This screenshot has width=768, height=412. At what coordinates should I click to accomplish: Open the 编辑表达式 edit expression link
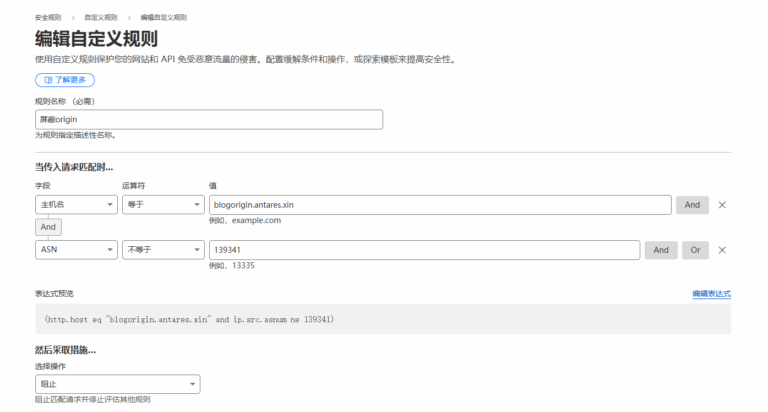(x=711, y=294)
